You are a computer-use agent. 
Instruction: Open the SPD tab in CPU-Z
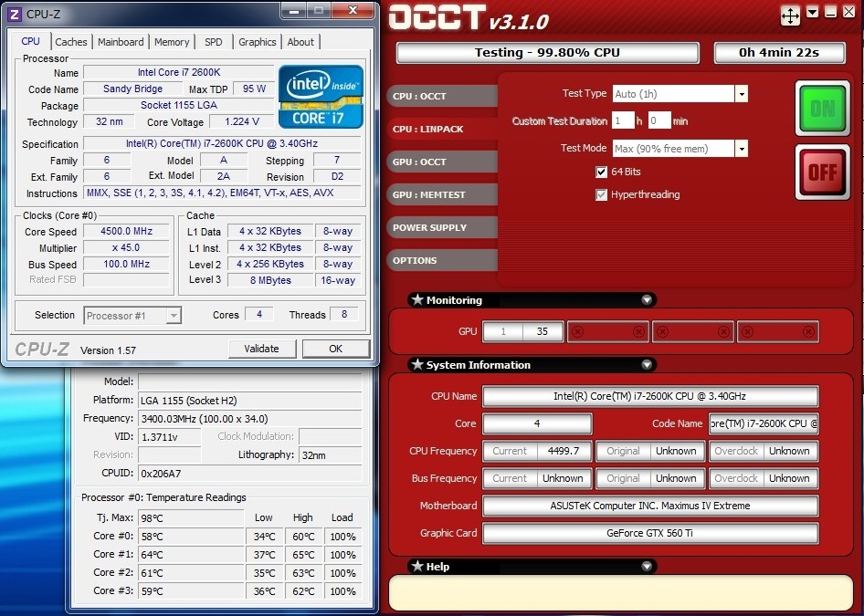point(213,42)
